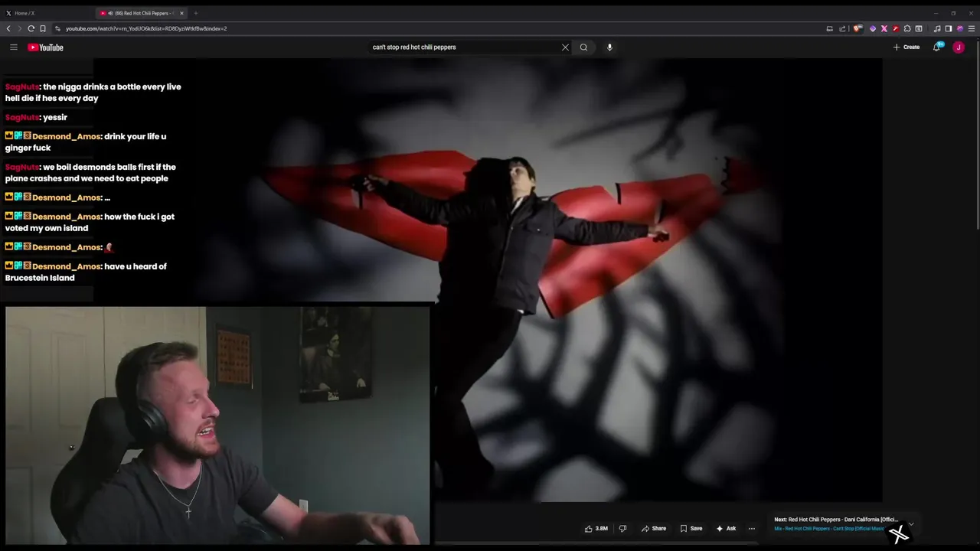
Task: Click the browser address bar URL
Action: pyautogui.click(x=146, y=28)
